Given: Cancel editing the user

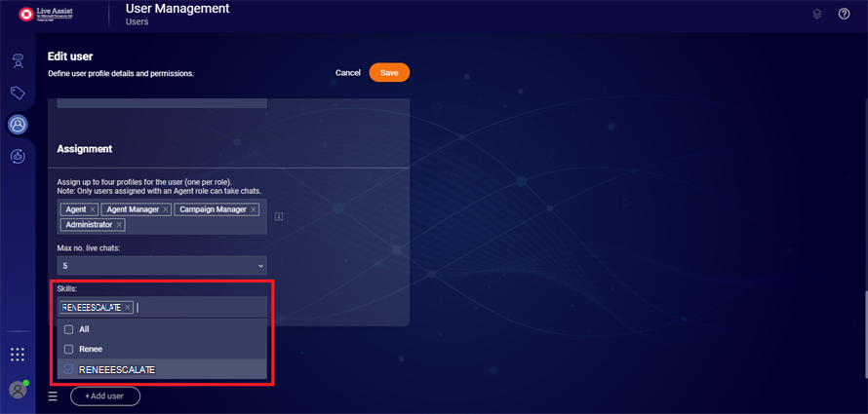Looking at the screenshot, I should [x=348, y=73].
